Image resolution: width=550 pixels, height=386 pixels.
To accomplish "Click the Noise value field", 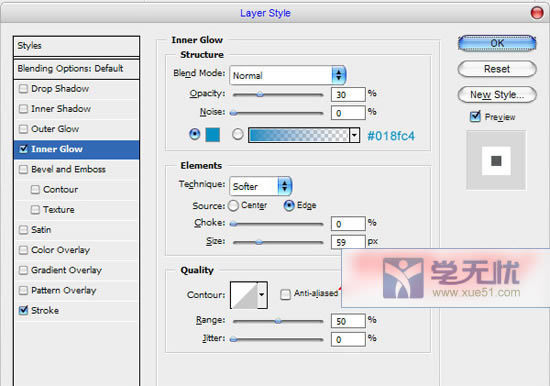I will point(348,113).
